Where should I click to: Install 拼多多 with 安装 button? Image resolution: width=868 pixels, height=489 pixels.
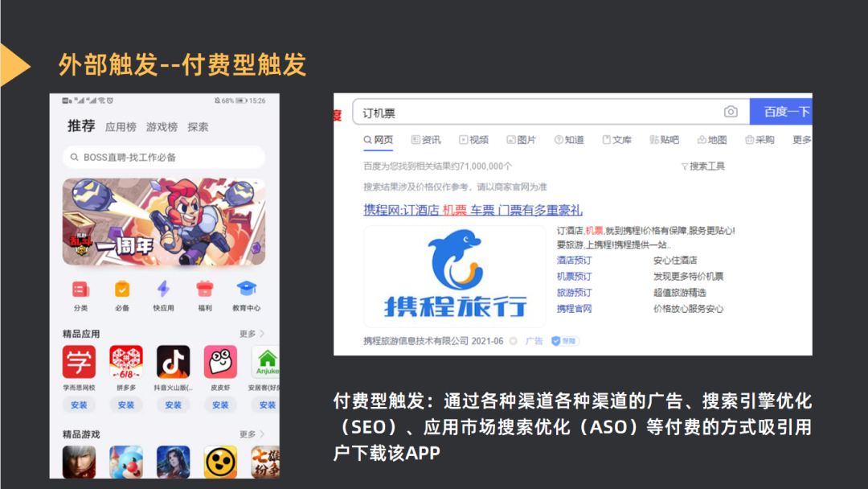coord(125,405)
